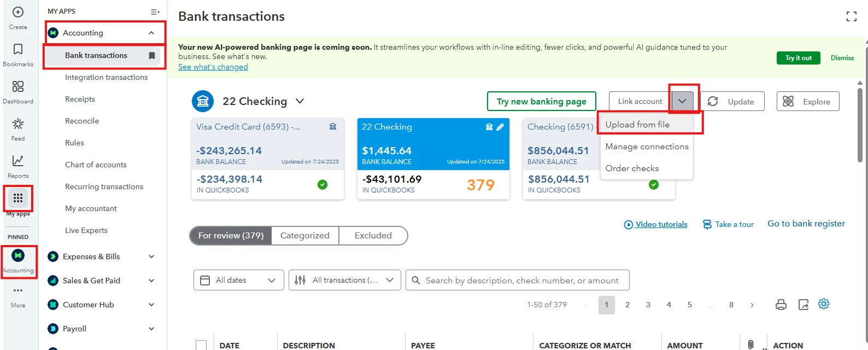This screenshot has height=350, width=868.
Task: Expand Sales & Get Paid section
Action: coord(151,281)
